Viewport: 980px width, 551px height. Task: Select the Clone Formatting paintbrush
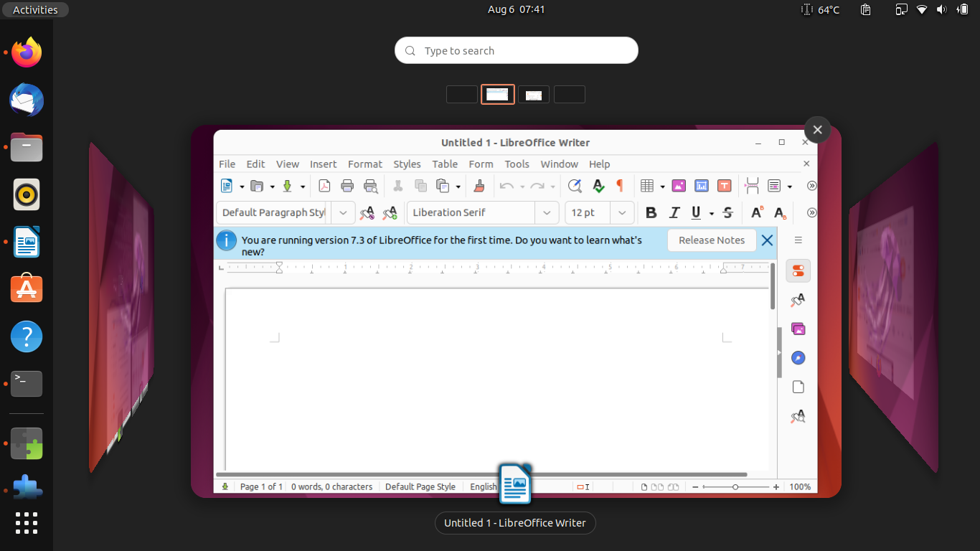[x=479, y=186]
